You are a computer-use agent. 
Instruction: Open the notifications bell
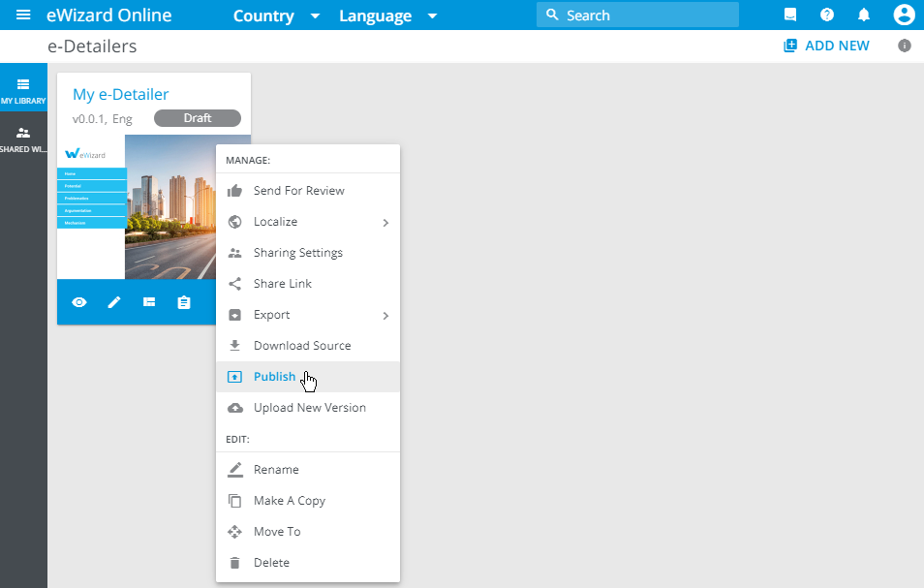pyautogui.click(x=864, y=15)
